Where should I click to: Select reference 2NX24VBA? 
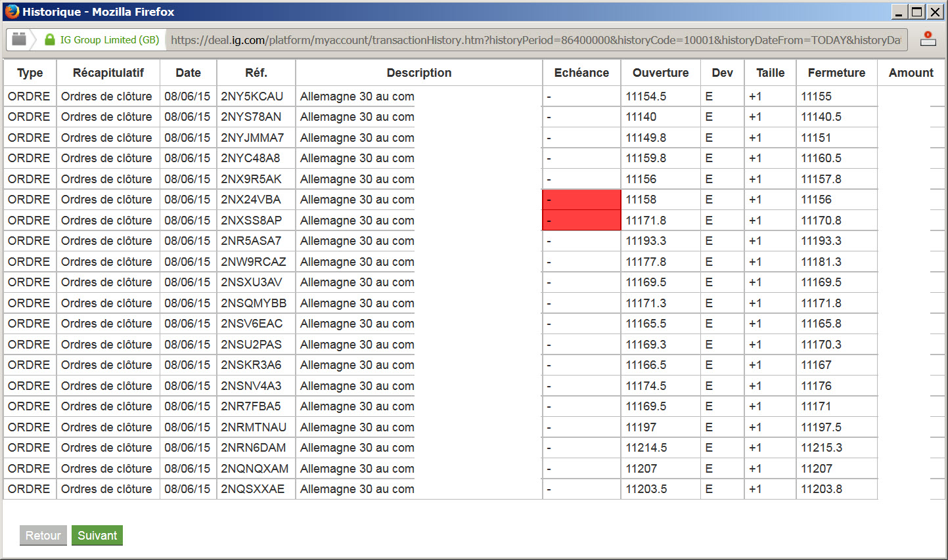pyautogui.click(x=251, y=200)
